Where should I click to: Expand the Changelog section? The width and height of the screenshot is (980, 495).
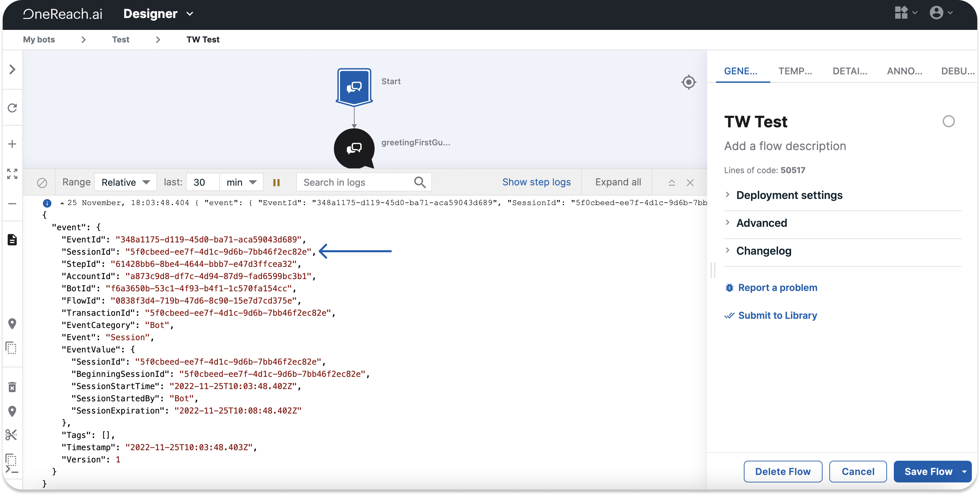[764, 251]
